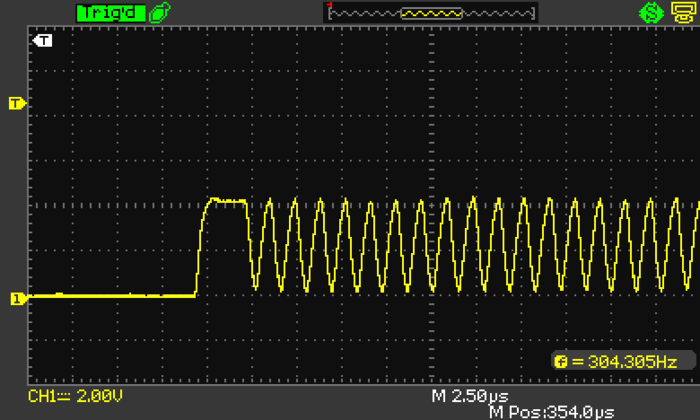Viewport: 700px width, 420px height.
Task: Click the CH1 label in status bar
Action: tap(41, 397)
